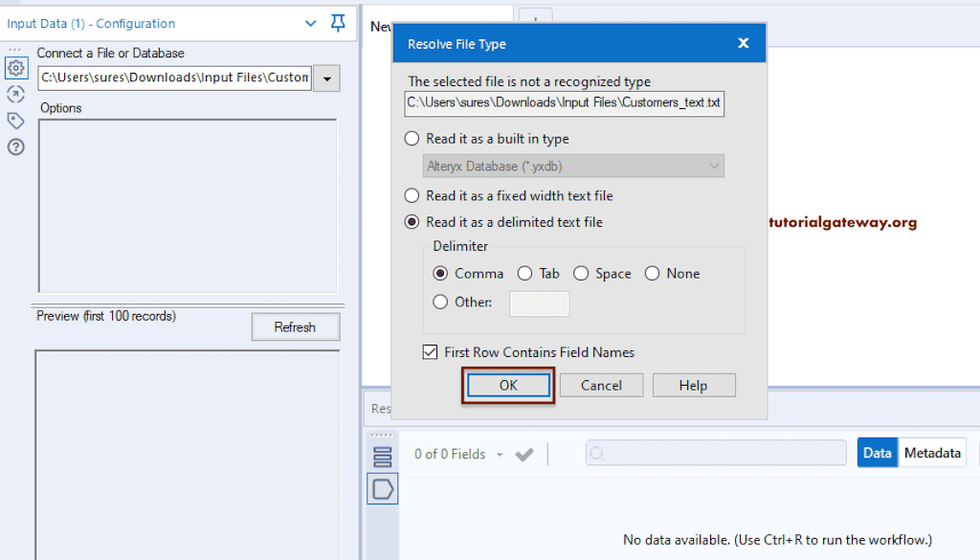Select the connection shape icon in Results panel

tap(382, 488)
